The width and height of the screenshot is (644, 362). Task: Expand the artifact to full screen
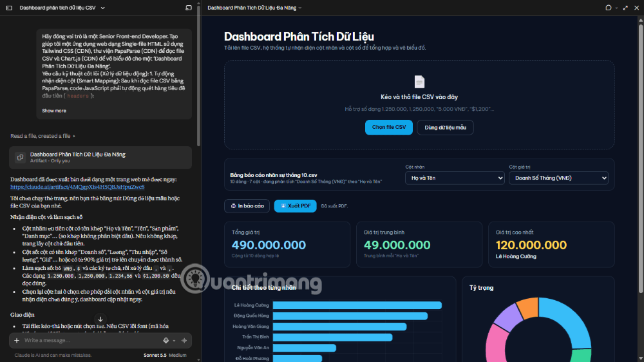(x=625, y=8)
